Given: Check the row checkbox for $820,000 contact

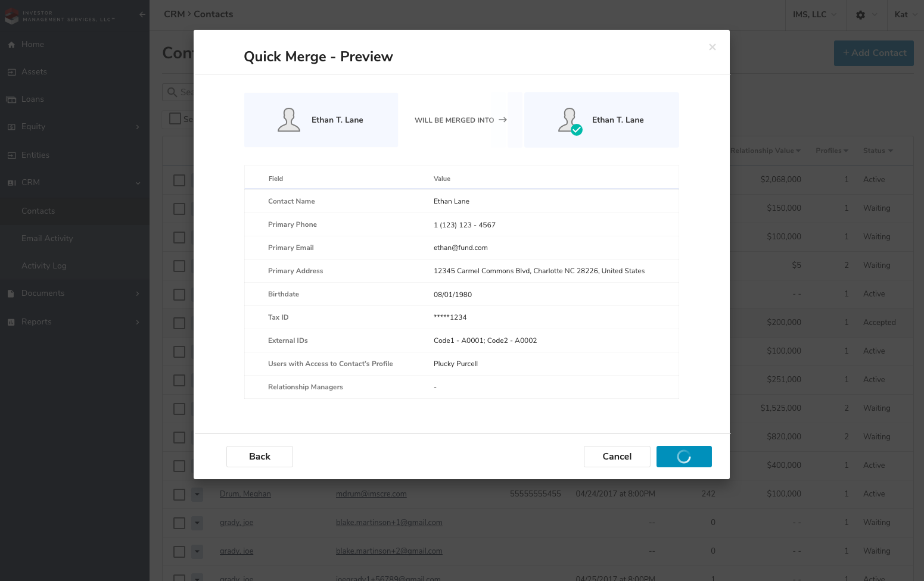Looking at the screenshot, I should 179,437.
